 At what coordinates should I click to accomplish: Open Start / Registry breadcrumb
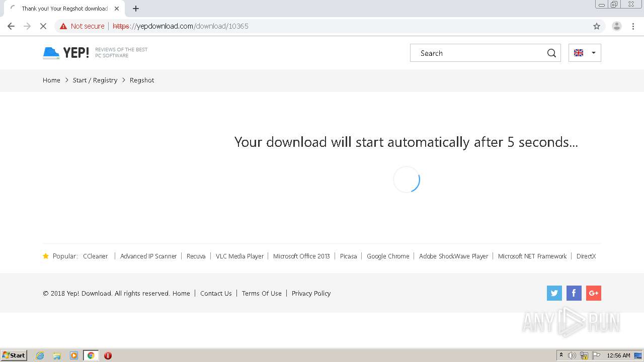coord(95,80)
